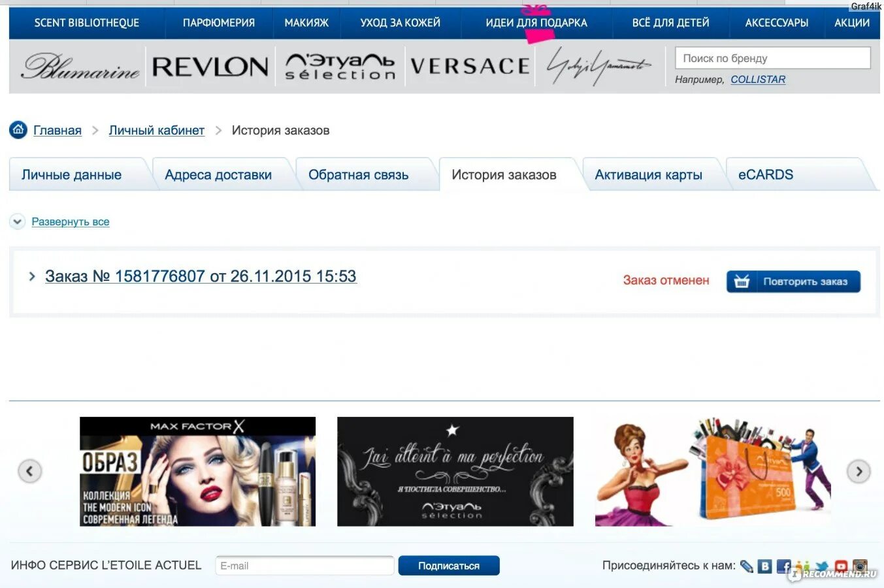The image size is (884, 588).
Task: Open J'ai atteint ma perfection banner
Action: coord(455,472)
